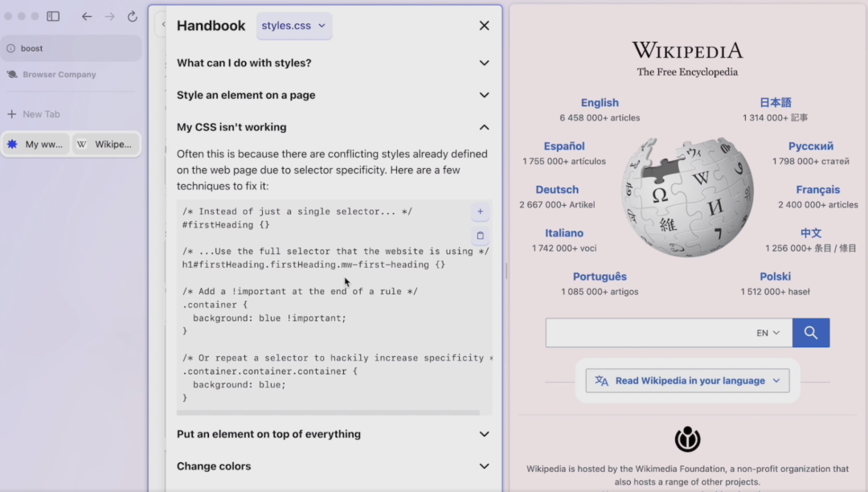Viewport: 868px width, 492px height.
Task: Click the translate icon on language button
Action: (x=602, y=381)
